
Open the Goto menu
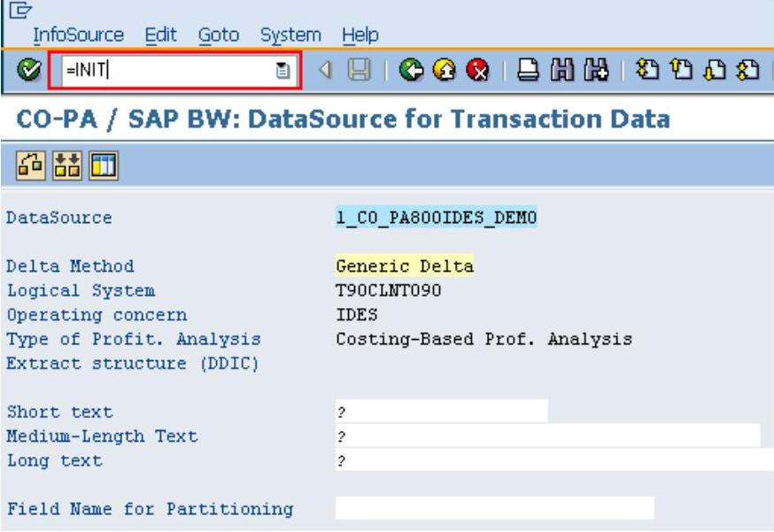pos(218,35)
